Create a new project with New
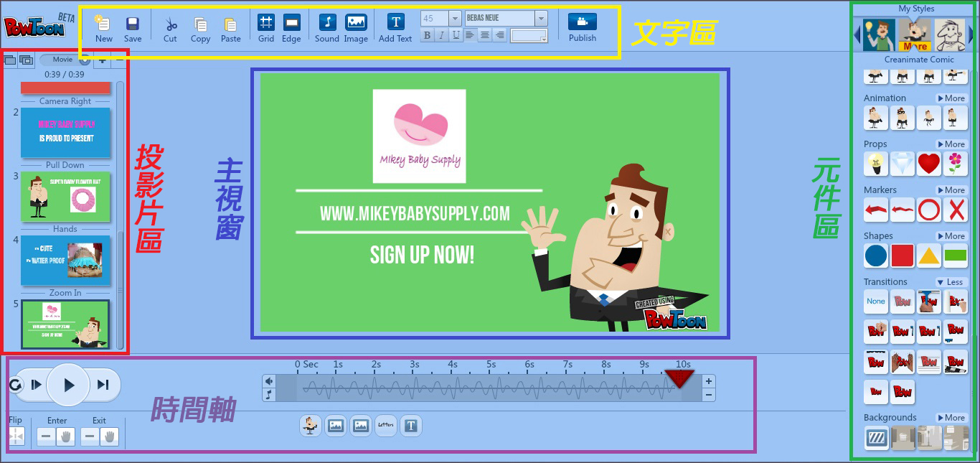980x463 pixels. (104, 22)
